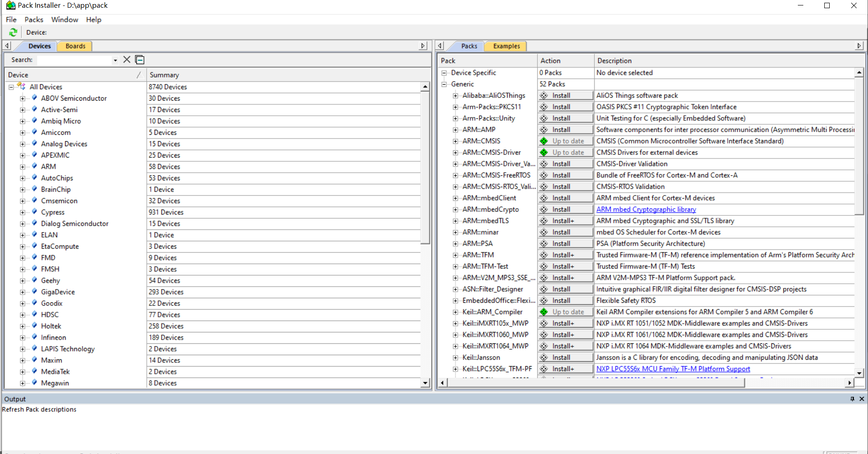
Task: Click the ARM::CMSIS-Driver up-to-date green icon
Action: (544, 153)
